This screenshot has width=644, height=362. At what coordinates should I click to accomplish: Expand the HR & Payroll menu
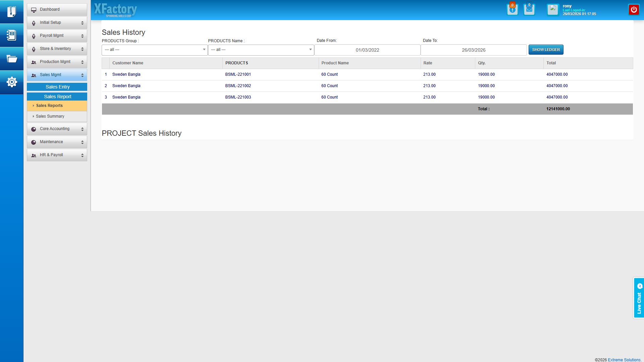[x=57, y=155]
